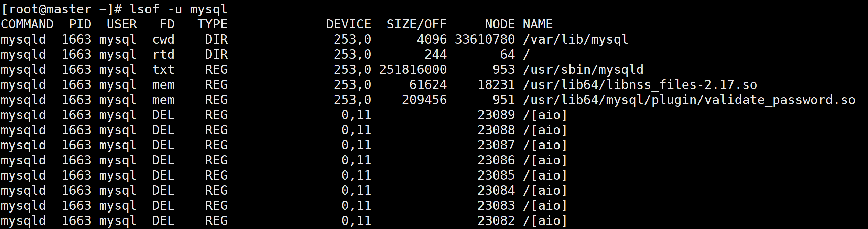Click the size value 61624
The image size is (868, 229).
[428, 85]
